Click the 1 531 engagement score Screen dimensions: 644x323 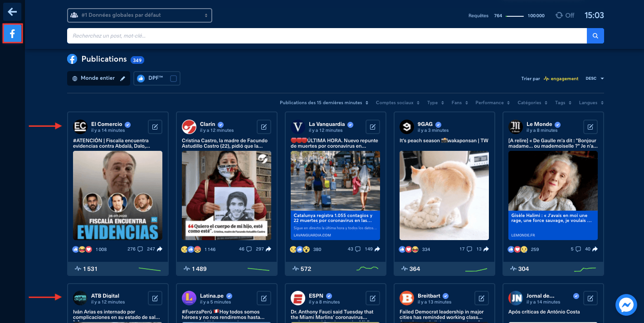[86, 269]
